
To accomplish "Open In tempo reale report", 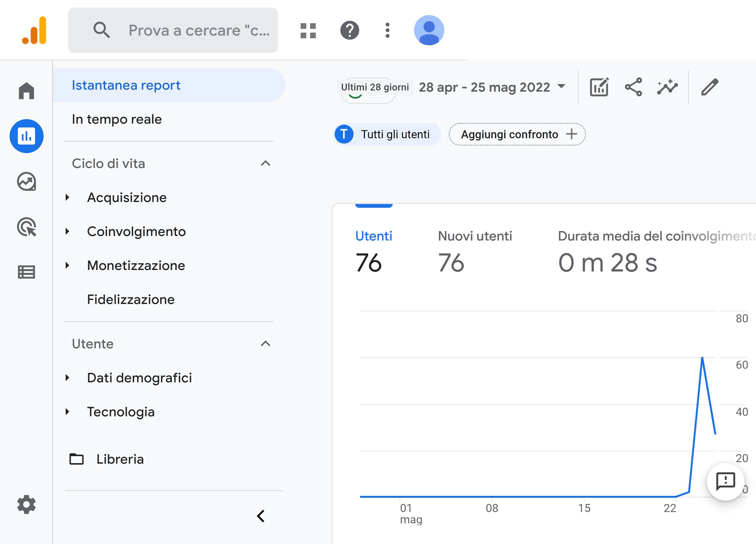I will pos(117,119).
